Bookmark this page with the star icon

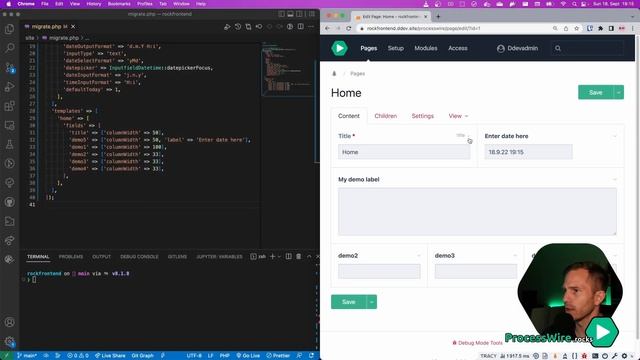tap(576, 29)
